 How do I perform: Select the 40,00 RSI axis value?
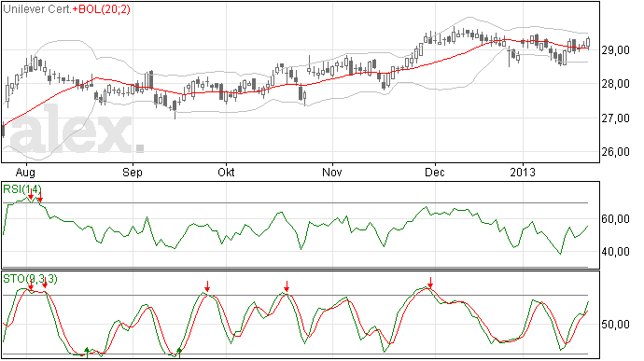pyautogui.click(x=615, y=251)
